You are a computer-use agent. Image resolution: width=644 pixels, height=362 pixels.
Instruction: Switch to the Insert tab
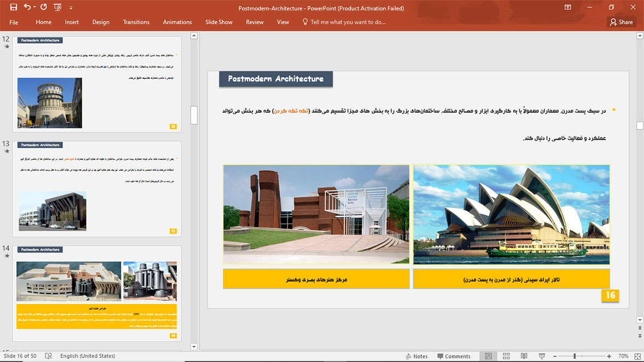[x=72, y=22]
